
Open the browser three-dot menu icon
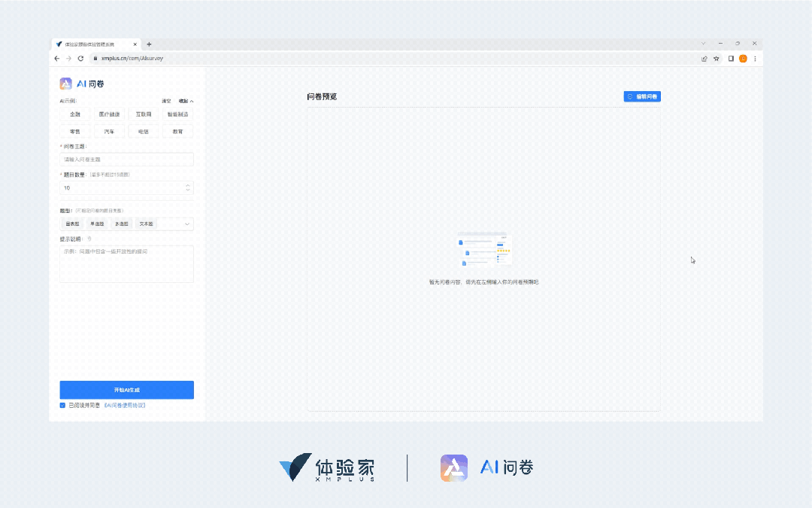(x=755, y=59)
